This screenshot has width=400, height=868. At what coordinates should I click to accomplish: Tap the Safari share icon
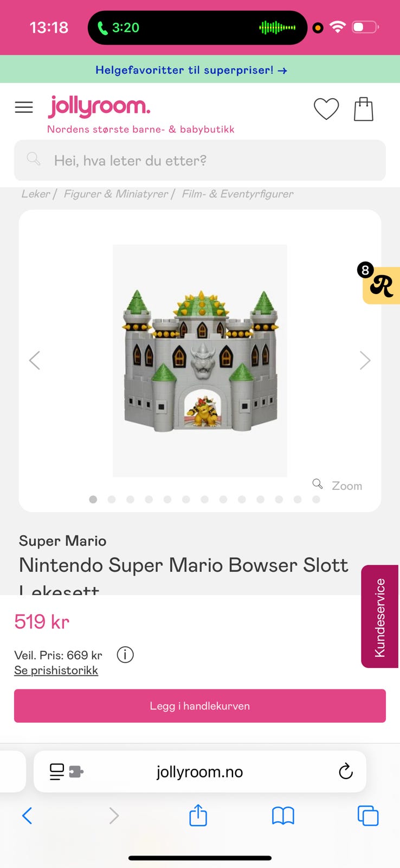(198, 815)
